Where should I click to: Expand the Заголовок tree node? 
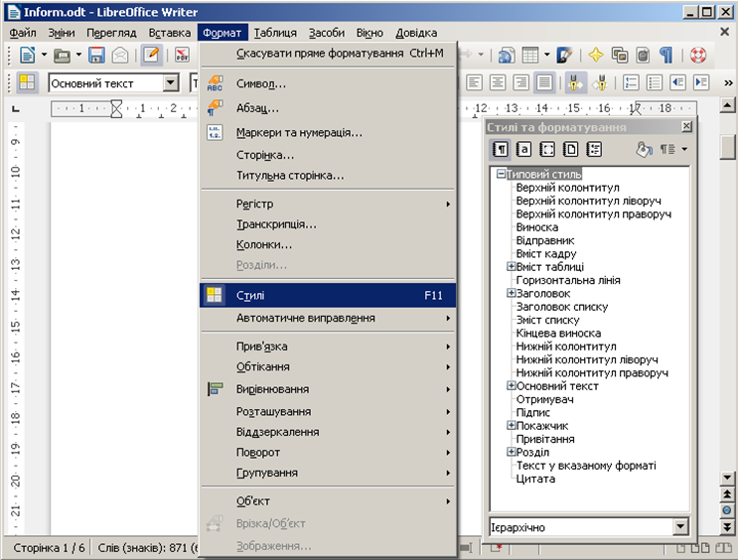[512, 293]
